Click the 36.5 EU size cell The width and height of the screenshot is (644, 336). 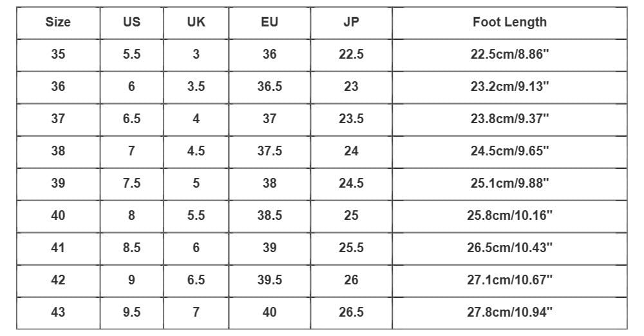269,87
